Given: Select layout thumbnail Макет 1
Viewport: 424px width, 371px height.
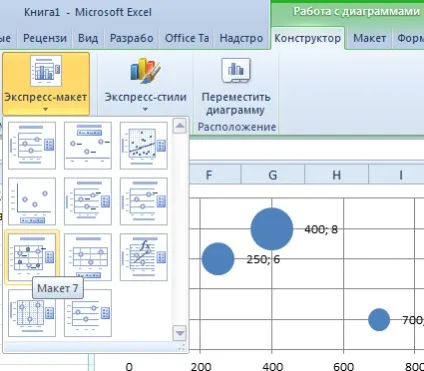Looking at the screenshot, I should coord(32,145).
